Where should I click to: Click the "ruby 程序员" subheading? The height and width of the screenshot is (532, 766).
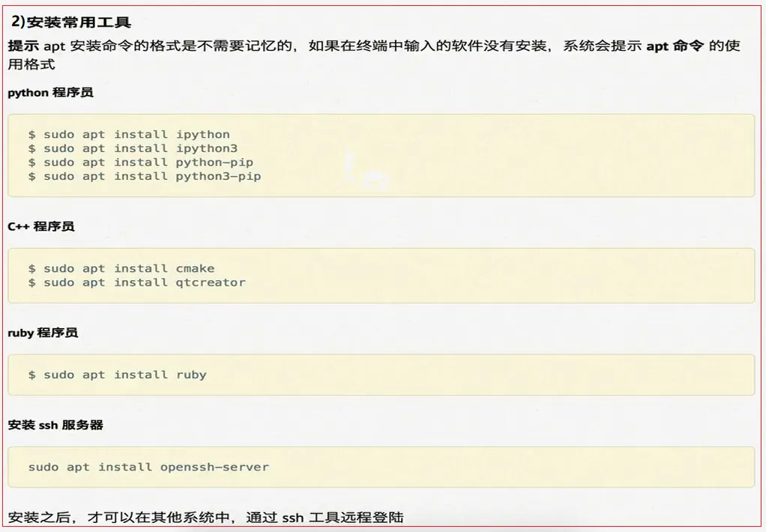click(43, 333)
